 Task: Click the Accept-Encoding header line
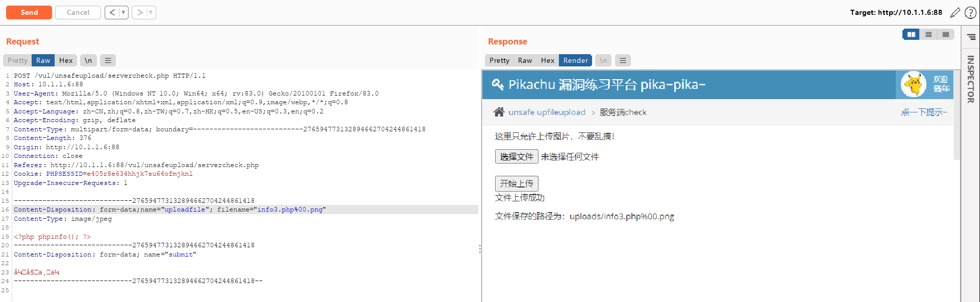point(75,120)
